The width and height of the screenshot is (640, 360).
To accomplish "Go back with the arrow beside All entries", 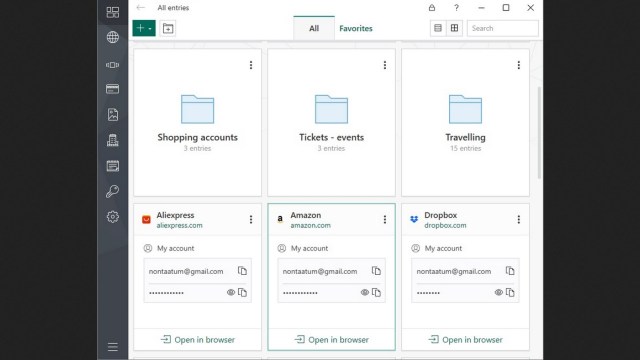I will pos(141,7).
